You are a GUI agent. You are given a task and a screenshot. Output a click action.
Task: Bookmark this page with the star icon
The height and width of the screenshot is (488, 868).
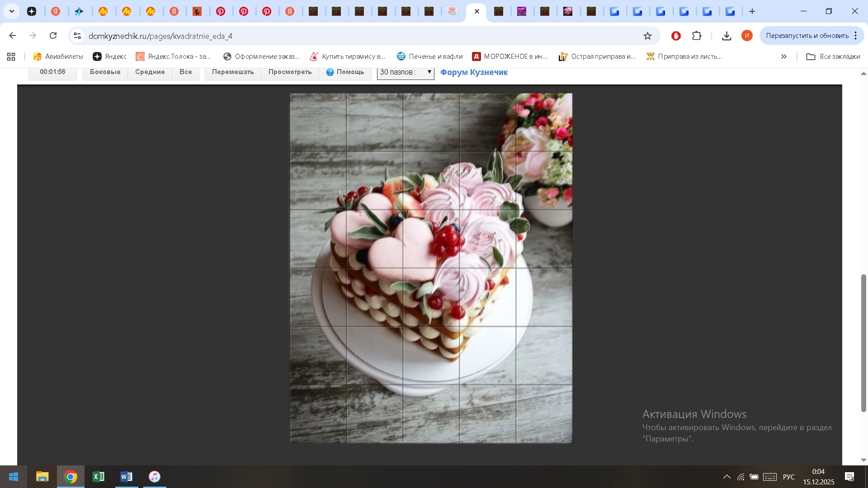(x=647, y=36)
